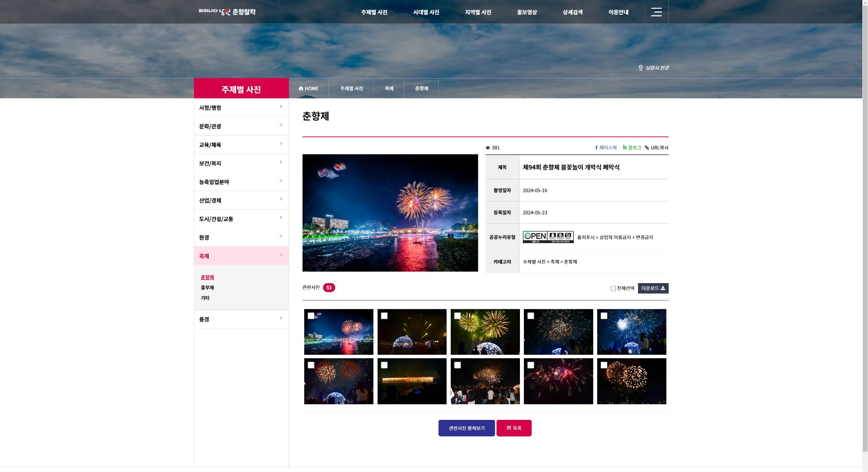Open the illuminated bridge night thumbnail
The width and height of the screenshot is (868, 472).
pyautogui.click(x=412, y=382)
